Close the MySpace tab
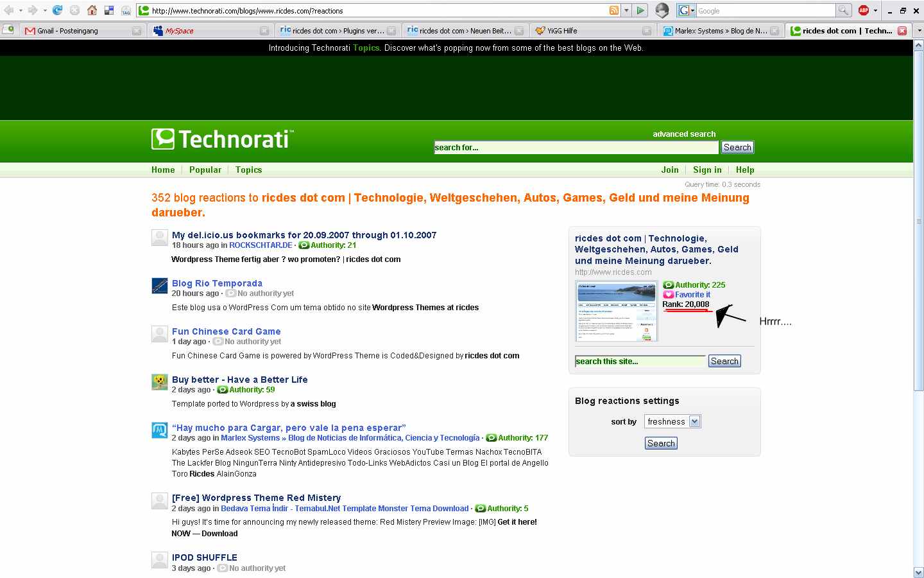Screen dimensions: 924x578 (x=264, y=31)
